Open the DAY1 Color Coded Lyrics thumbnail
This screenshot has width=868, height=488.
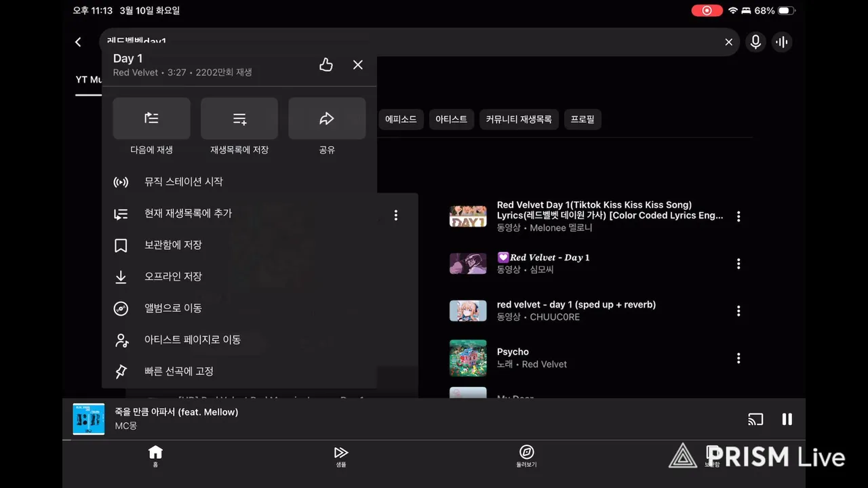(x=468, y=216)
